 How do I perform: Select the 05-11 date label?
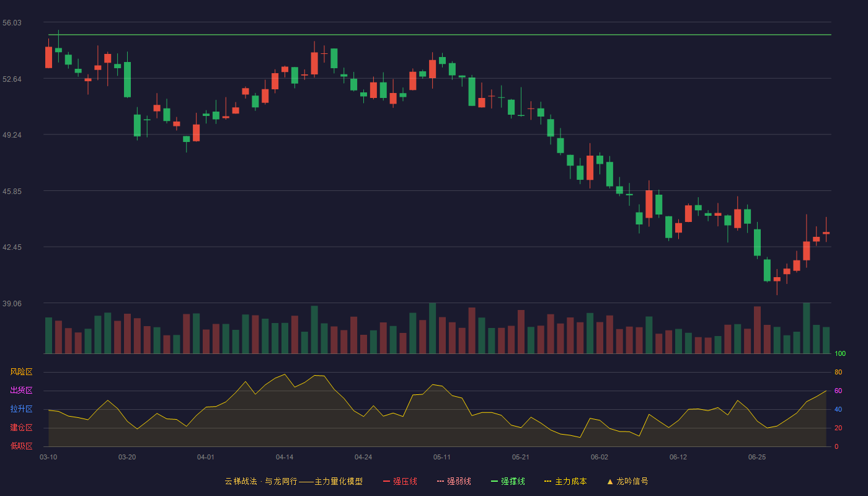click(442, 457)
